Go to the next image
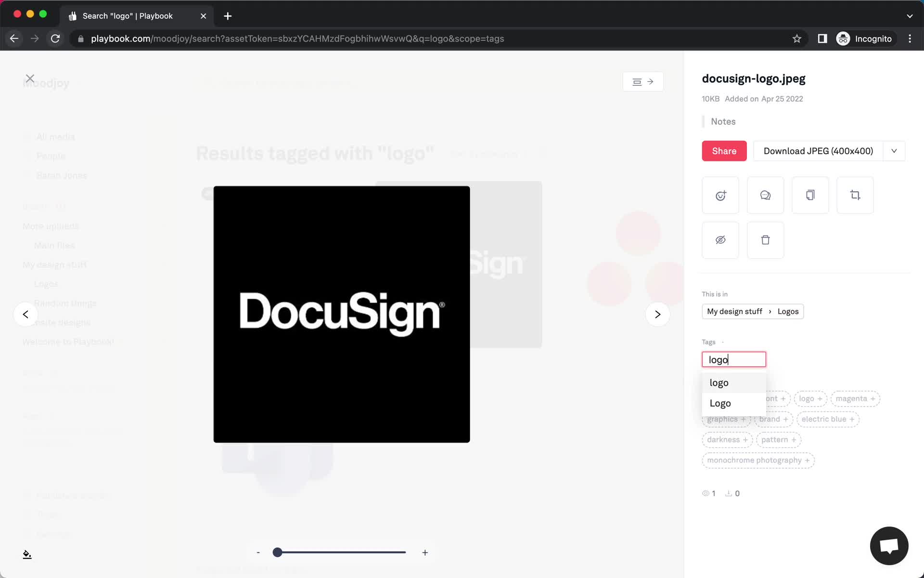The height and width of the screenshot is (578, 924). pyautogui.click(x=657, y=315)
